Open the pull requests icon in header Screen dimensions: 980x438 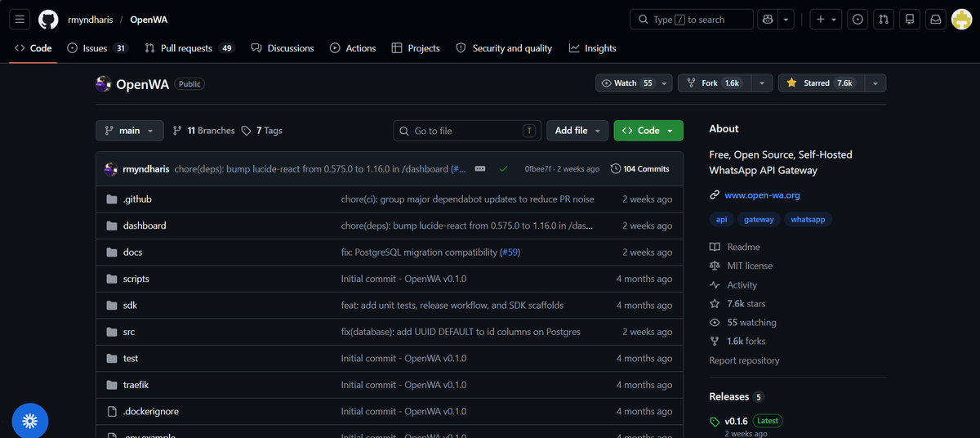(884, 20)
